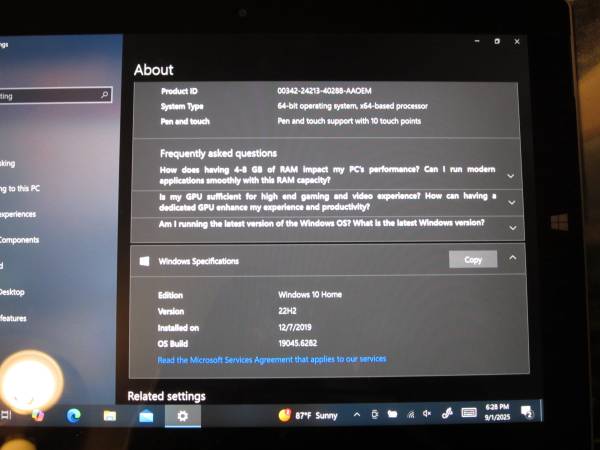Open the touch keyboard tray icon
Screen dimensions: 600x450
click(x=468, y=412)
